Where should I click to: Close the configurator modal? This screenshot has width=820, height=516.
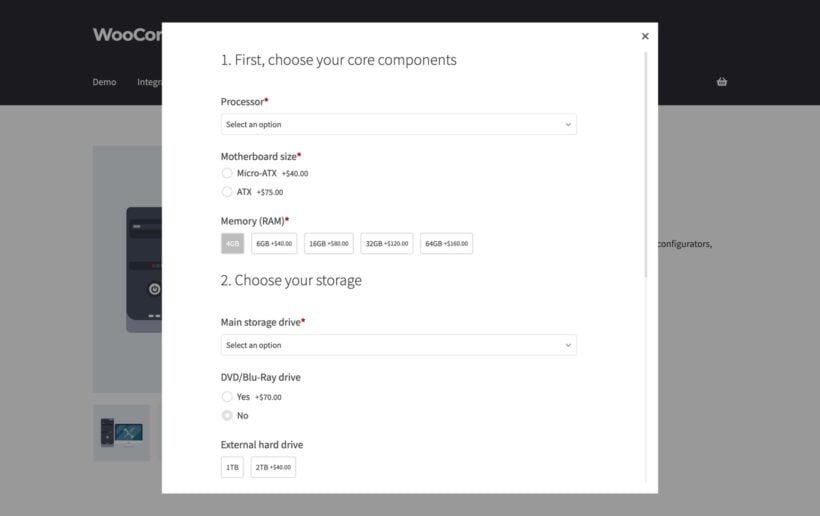point(645,36)
